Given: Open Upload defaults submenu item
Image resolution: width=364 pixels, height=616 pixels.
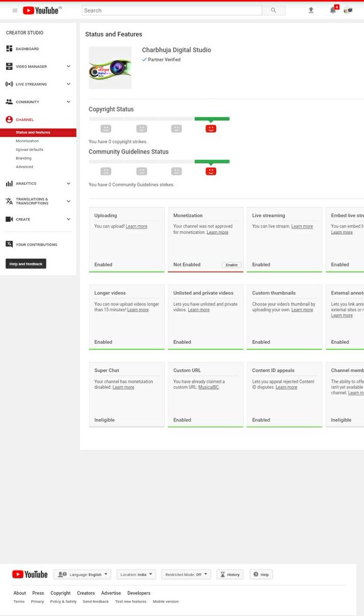Looking at the screenshot, I should pyautogui.click(x=29, y=149).
